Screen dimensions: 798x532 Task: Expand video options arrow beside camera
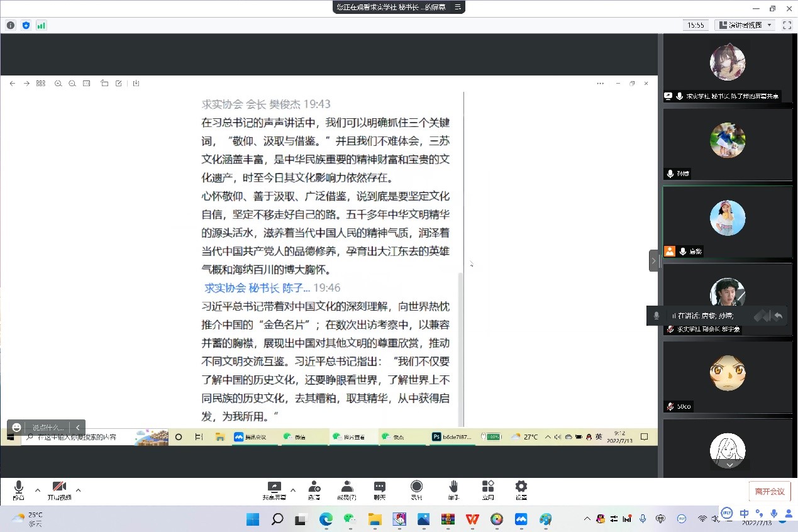78,490
